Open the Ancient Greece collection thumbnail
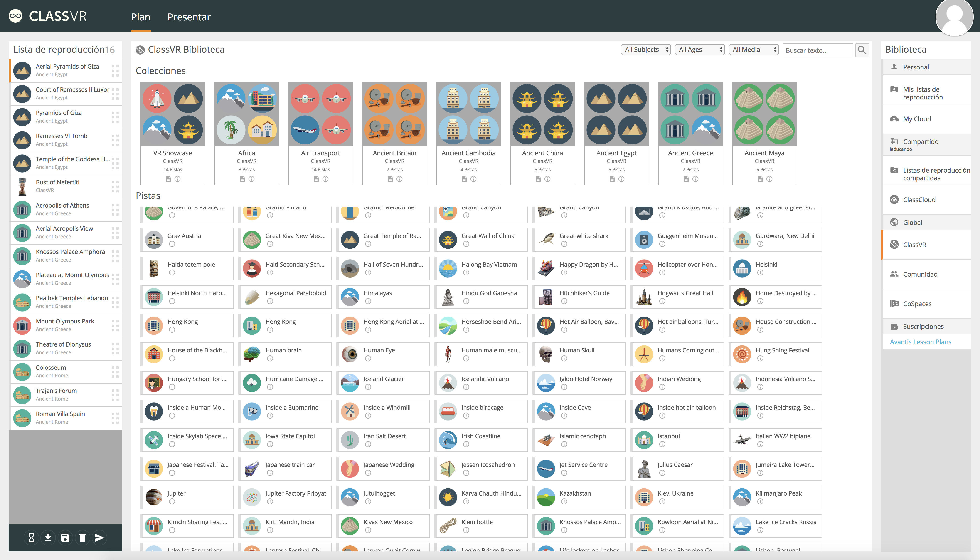Screen dimensions: 980x560 click(x=690, y=114)
